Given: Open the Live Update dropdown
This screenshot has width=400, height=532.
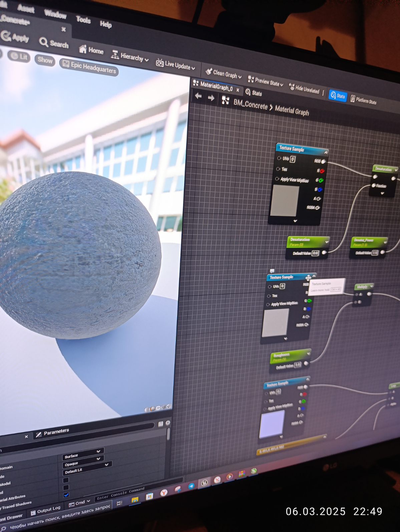Looking at the screenshot, I should click(x=175, y=64).
